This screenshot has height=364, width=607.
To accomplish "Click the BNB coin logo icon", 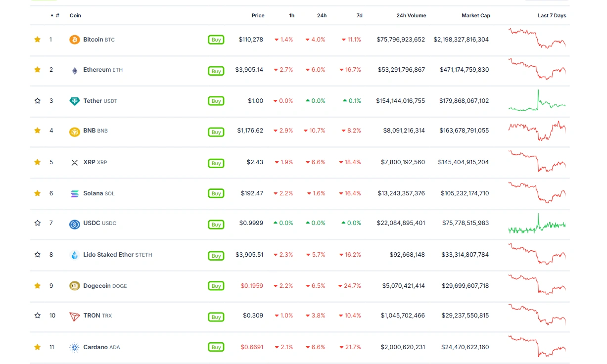I will (75, 132).
